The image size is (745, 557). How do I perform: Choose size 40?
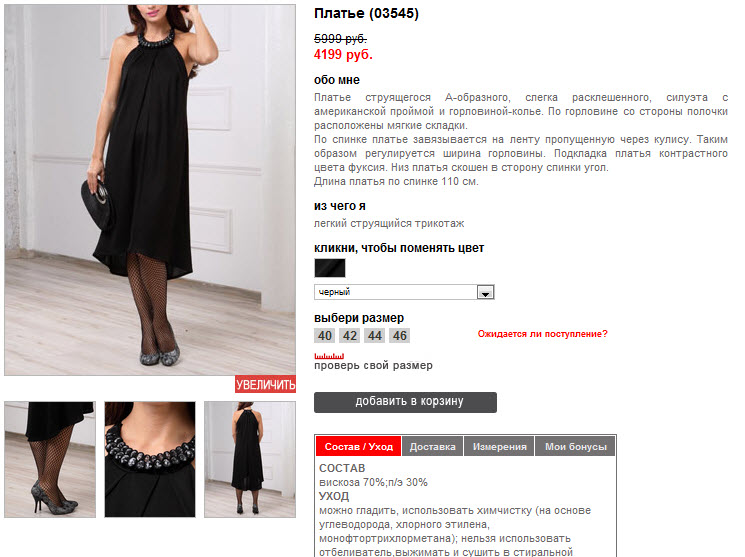click(325, 336)
